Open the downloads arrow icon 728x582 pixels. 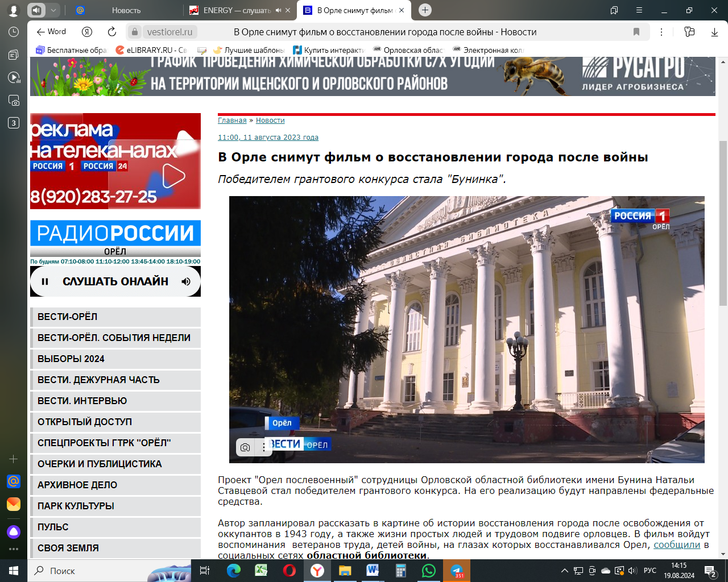(x=714, y=32)
